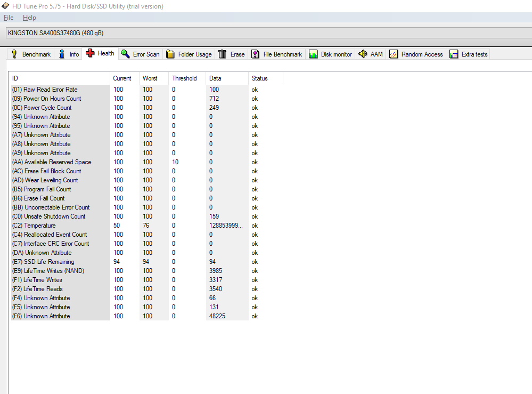Click the red cross Health icon

(90, 53)
